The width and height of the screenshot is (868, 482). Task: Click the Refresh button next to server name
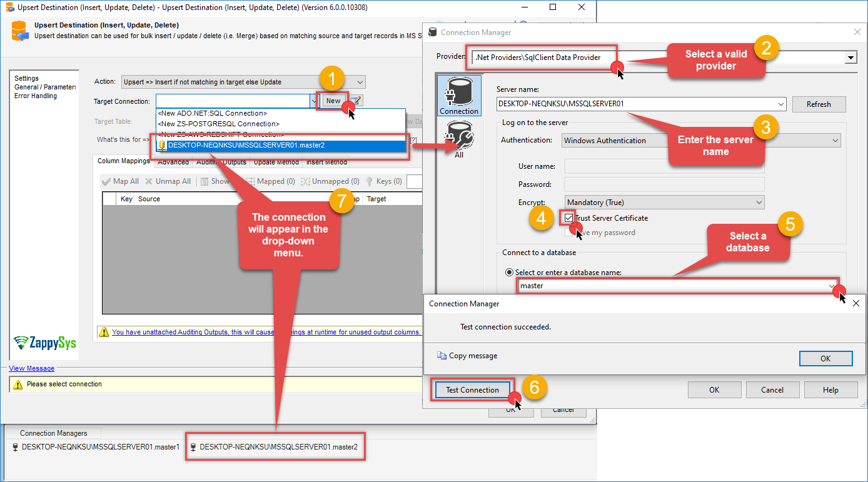point(819,104)
